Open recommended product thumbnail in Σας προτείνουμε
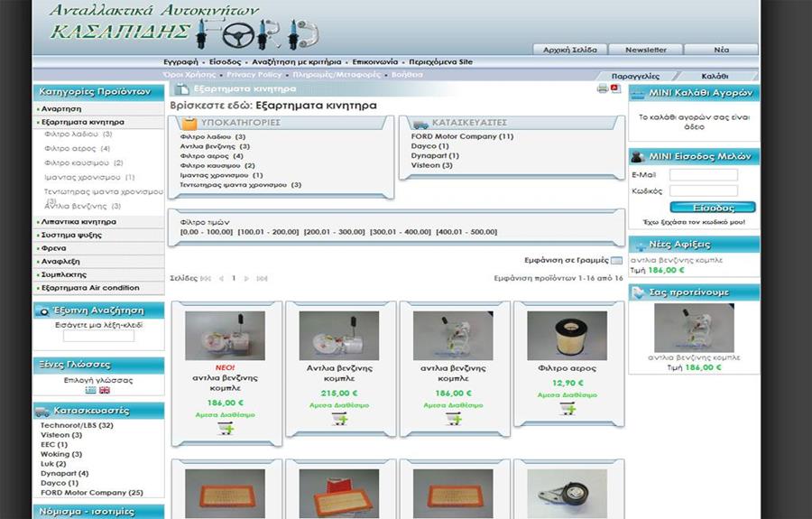The image size is (812, 519). (694, 328)
